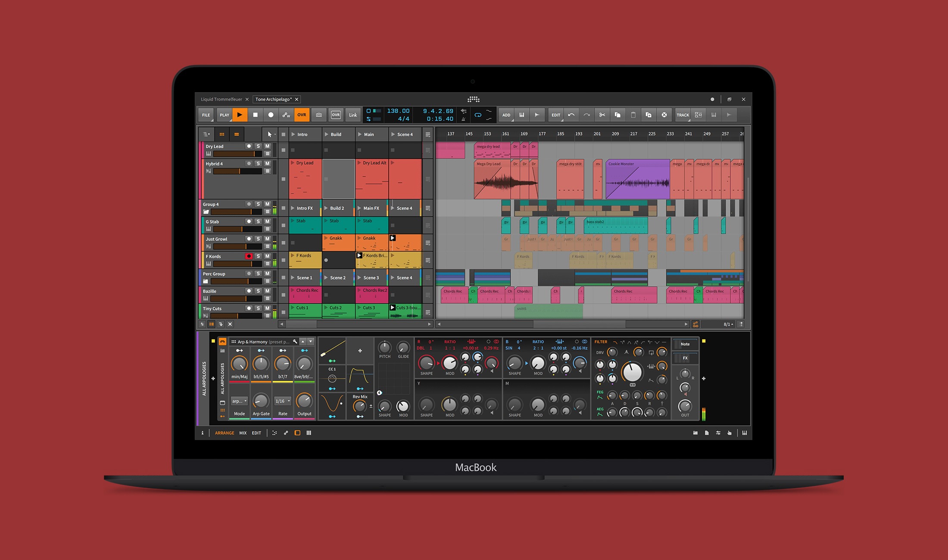Click the transport Stop button
This screenshot has height=560, width=948.
pos(255,115)
